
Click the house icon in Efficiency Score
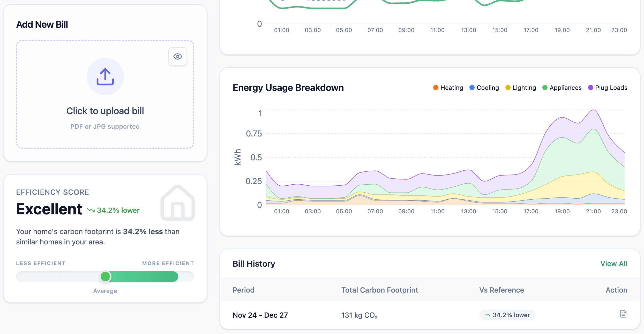point(177,203)
